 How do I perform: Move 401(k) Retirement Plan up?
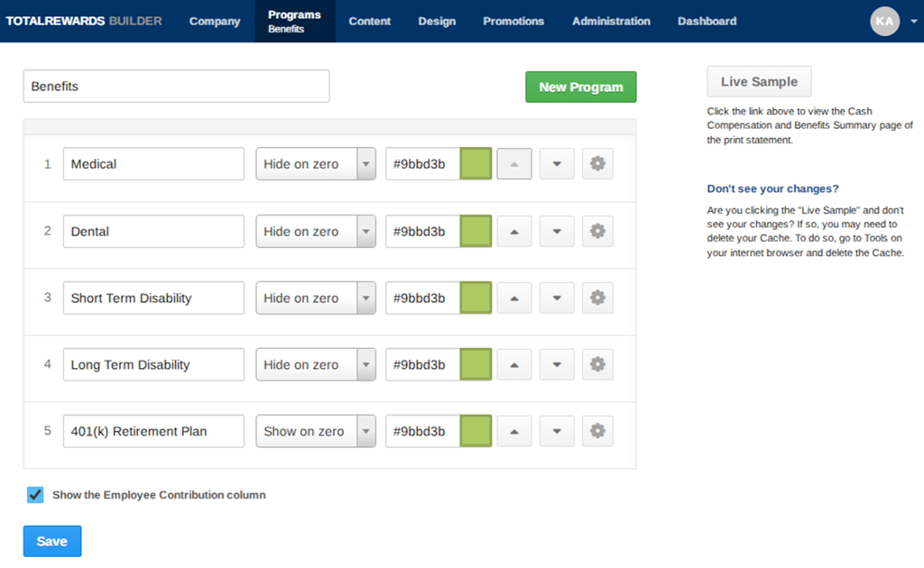pos(513,431)
